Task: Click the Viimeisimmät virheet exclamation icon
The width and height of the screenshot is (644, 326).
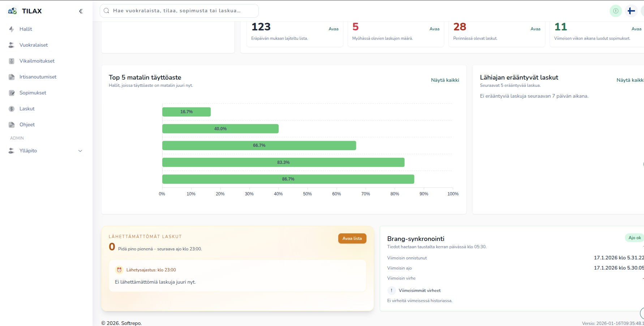Action: (391, 291)
